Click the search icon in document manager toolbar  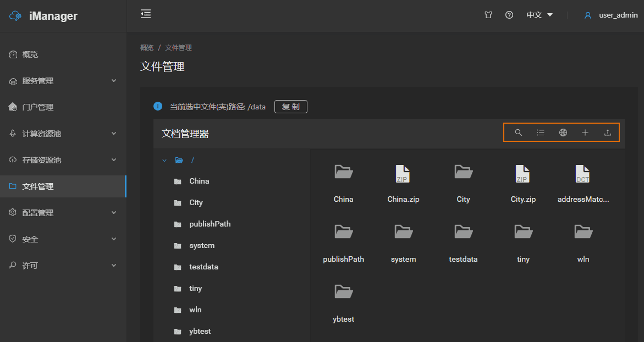pos(518,133)
